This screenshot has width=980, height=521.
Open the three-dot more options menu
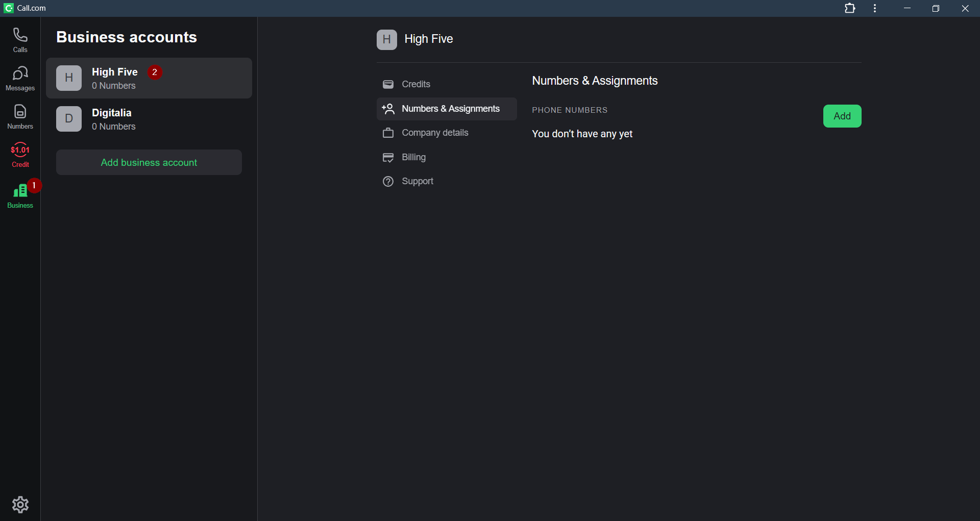pos(875,8)
